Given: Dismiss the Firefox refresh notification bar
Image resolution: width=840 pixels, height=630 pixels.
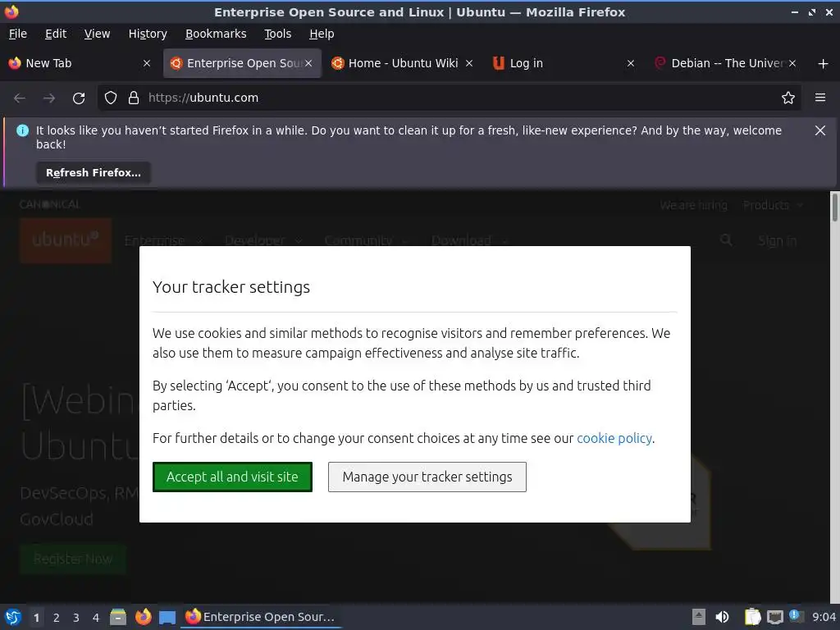Looking at the screenshot, I should (819, 130).
